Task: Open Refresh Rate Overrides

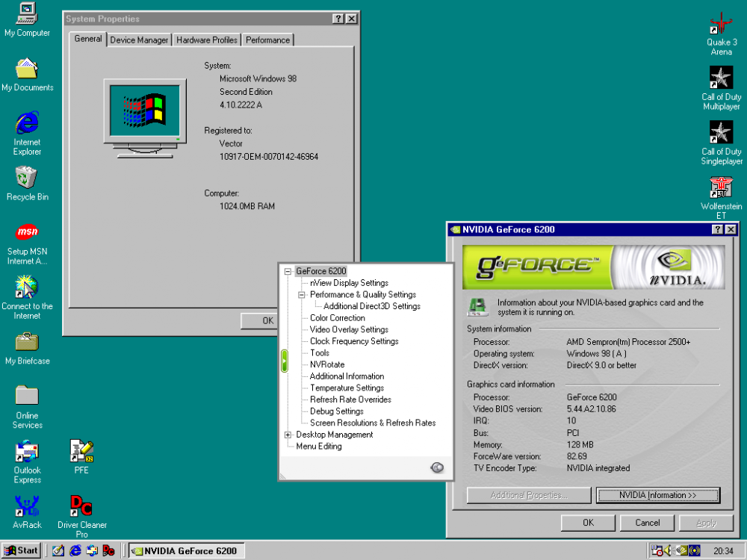Action: [350, 399]
